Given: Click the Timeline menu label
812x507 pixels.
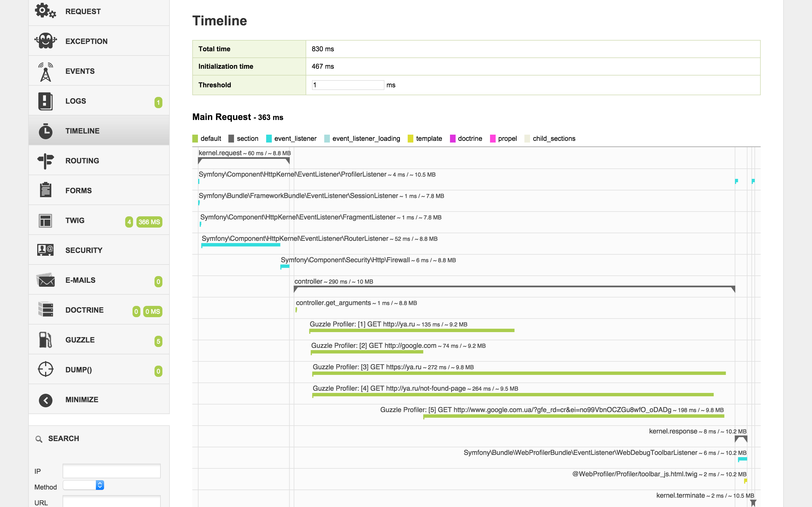Looking at the screenshot, I should (x=82, y=131).
